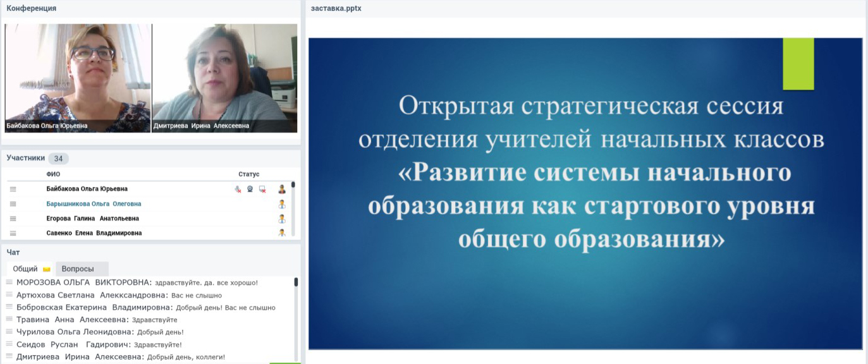Click the webcam icon for Байбакова Ольга Юрьевна
Image resolution: width=868 pixels, height=364 pixels.
click(x=250, y=189)
